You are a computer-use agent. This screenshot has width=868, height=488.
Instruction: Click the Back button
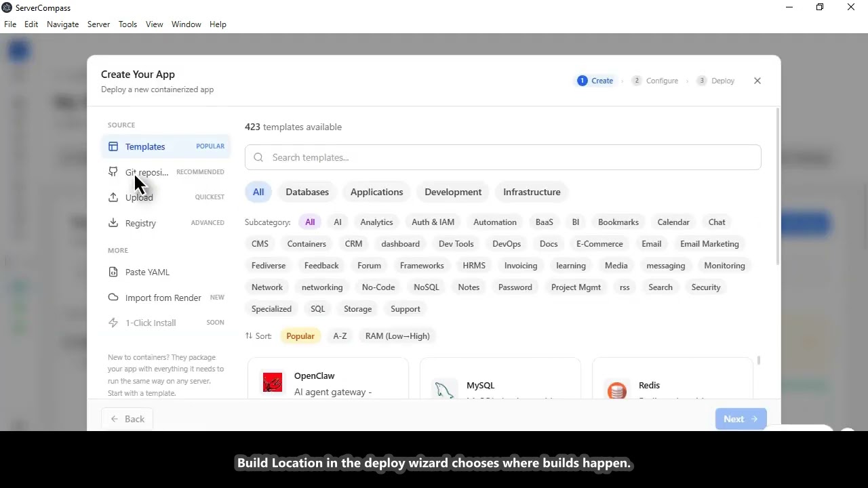point(127,419)
